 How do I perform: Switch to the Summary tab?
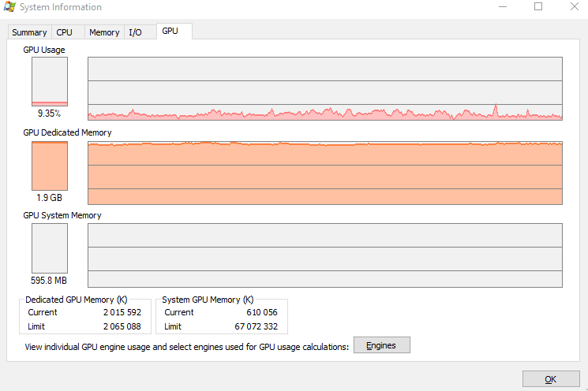tap(29, 32)
